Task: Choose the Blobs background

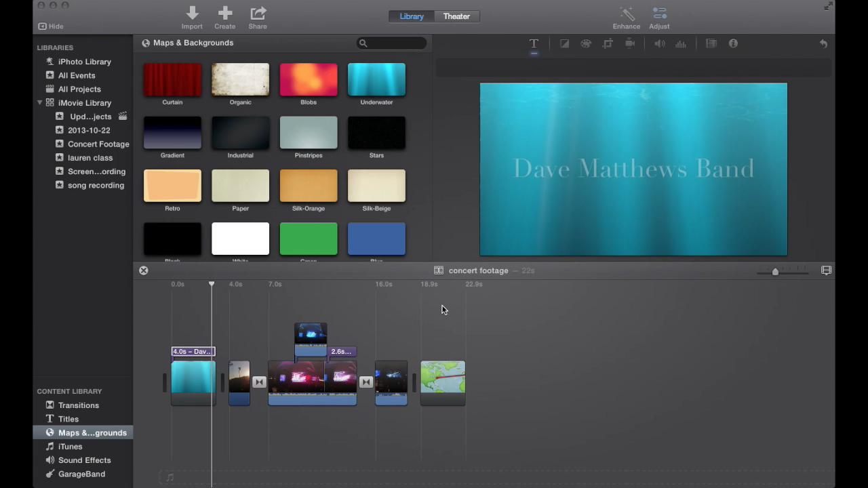Action: click(309, 79)
